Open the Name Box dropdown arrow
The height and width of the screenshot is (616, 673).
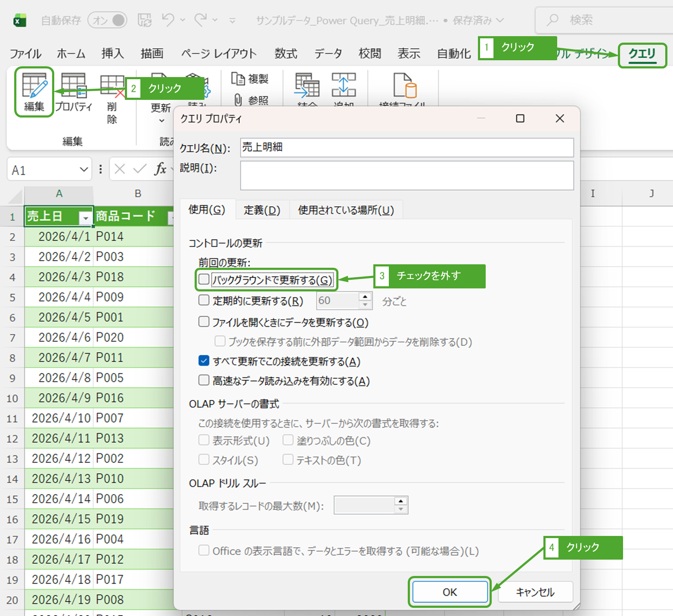click(84, 170)
